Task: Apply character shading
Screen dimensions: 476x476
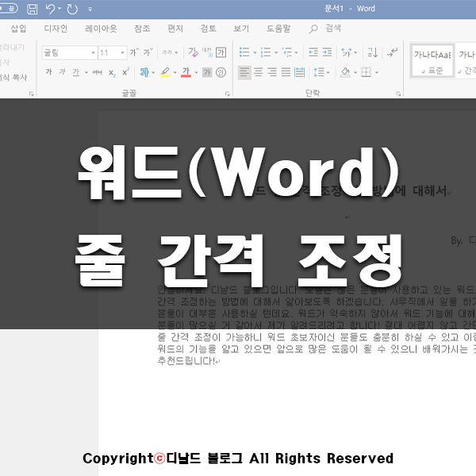Action: (x=207, y=72)
